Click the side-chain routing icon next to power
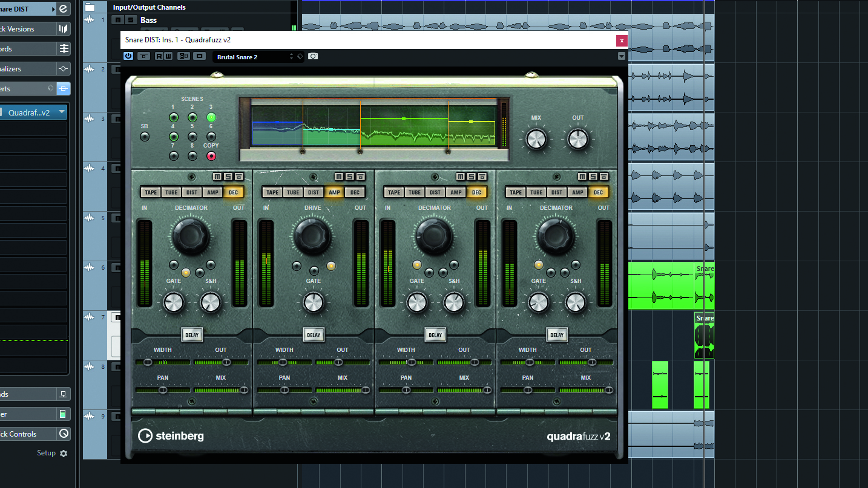The height and width of the screenshot is (488, 868). [x=143, y=56]
